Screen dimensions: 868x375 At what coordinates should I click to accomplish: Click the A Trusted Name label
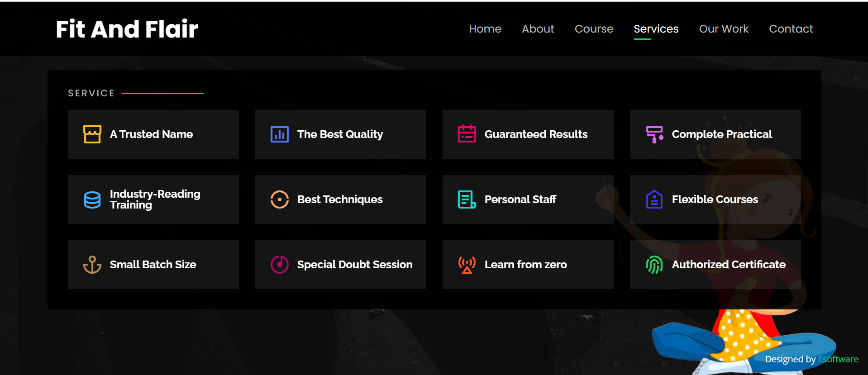tap(152, 134)
